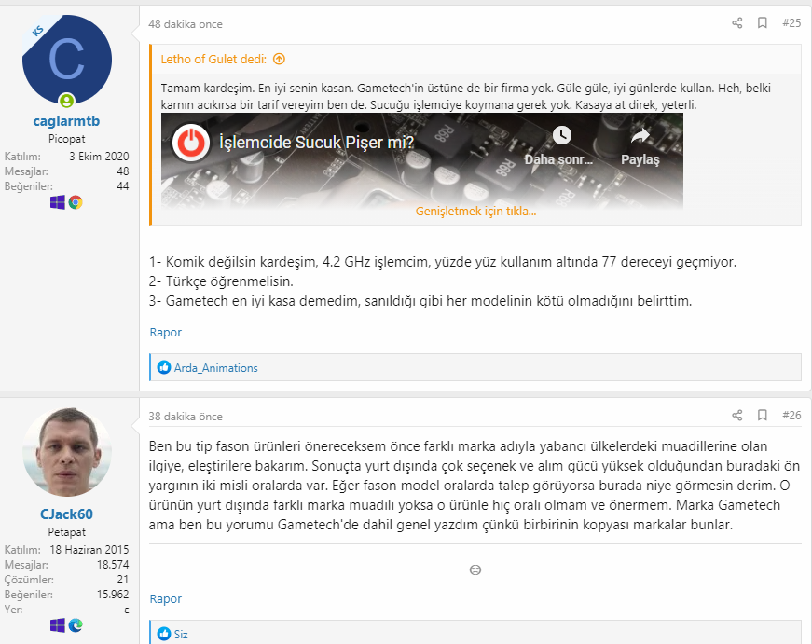Click Edge browser icon under CJack60's stats

pyautogui.click(x=76, y=625)
